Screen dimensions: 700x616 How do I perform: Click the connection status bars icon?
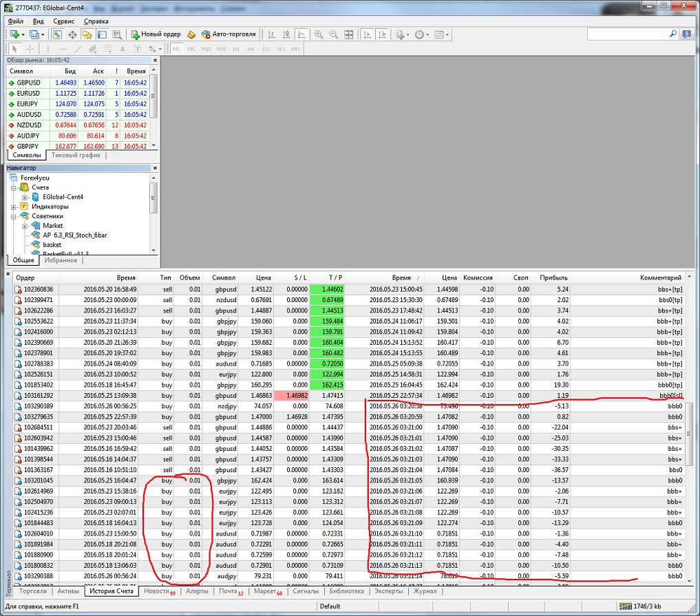[624, 606]
